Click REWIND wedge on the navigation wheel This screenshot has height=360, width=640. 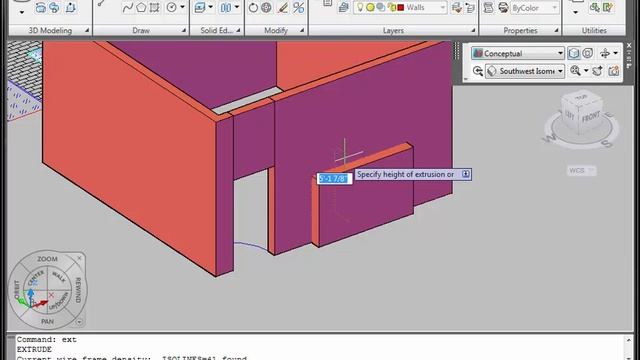(78, 290)
